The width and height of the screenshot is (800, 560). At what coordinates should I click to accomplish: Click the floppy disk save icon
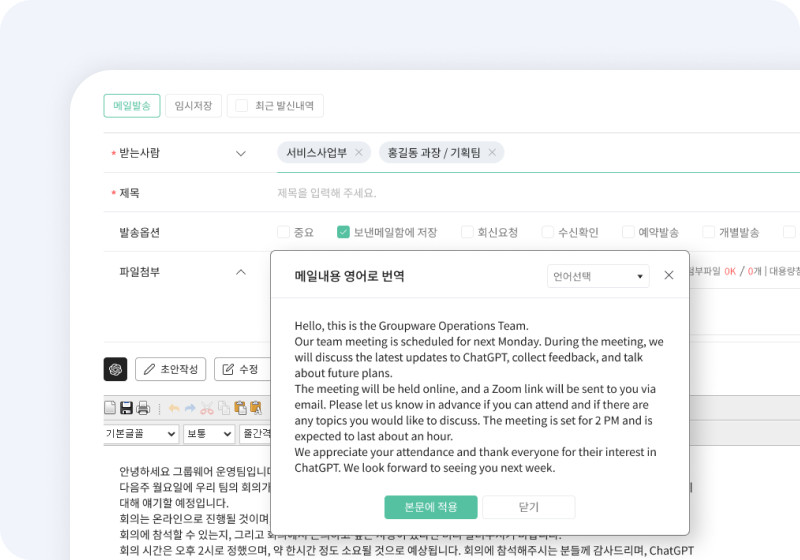126,408
